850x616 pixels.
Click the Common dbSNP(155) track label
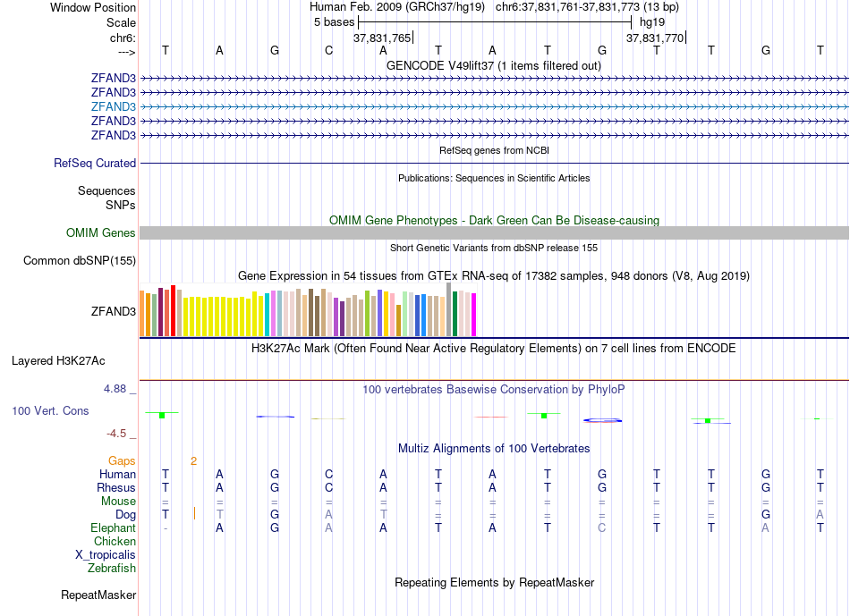tap(80, 260)
